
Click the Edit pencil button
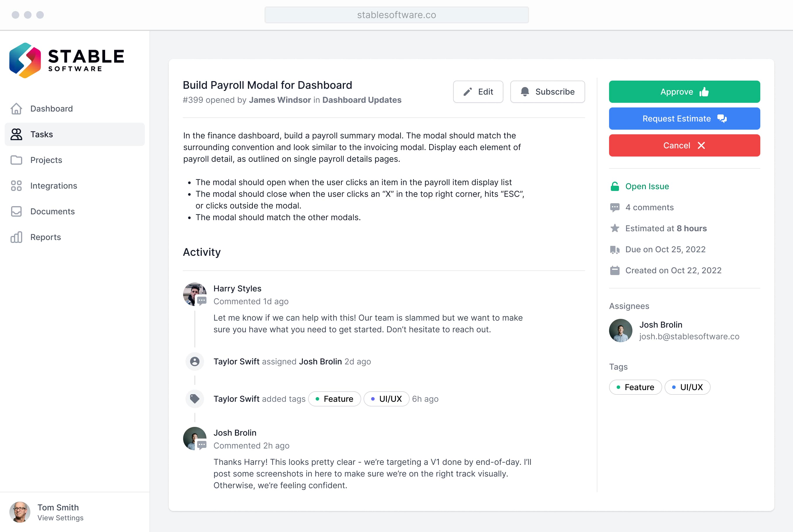pos(478,91)
